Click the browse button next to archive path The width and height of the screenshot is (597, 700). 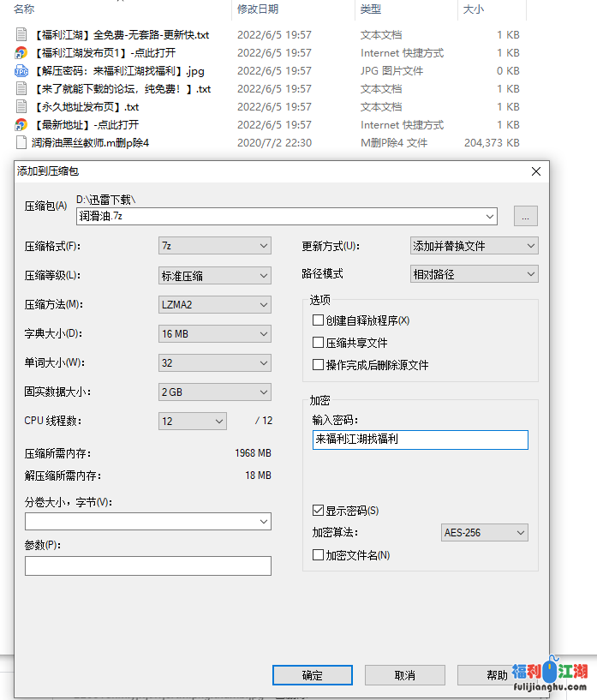(525, 217)
